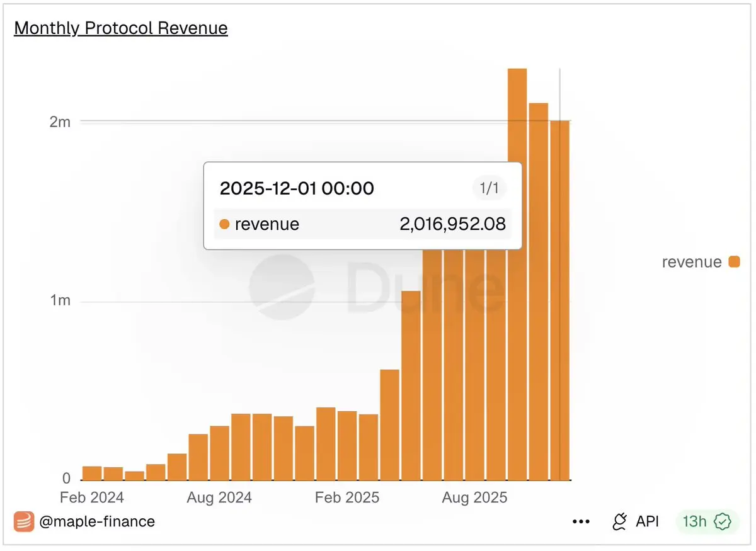
Task: Click the Feb 2025 x-axis label
Action: pyautogui.click(x=347, y=497)
